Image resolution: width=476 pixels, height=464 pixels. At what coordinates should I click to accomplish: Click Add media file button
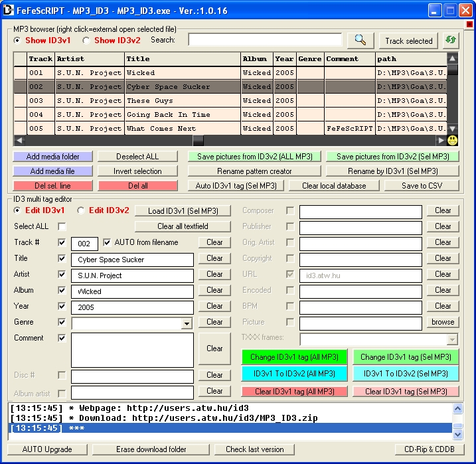(x=53, y=171)
